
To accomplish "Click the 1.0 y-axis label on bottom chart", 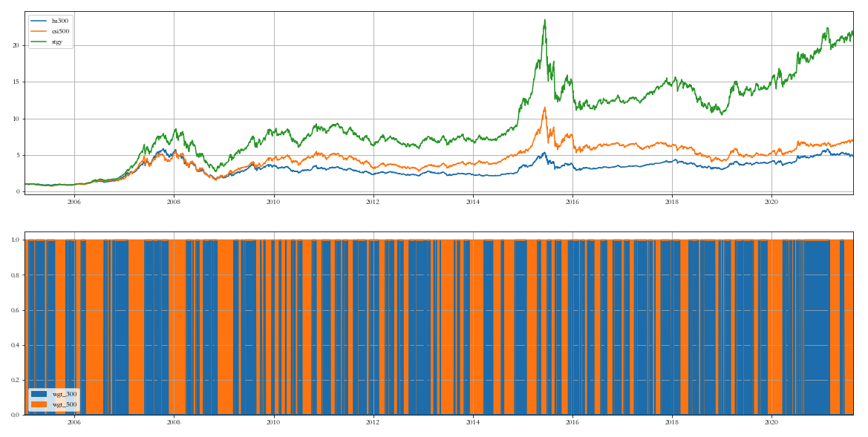I will point(15,240).
